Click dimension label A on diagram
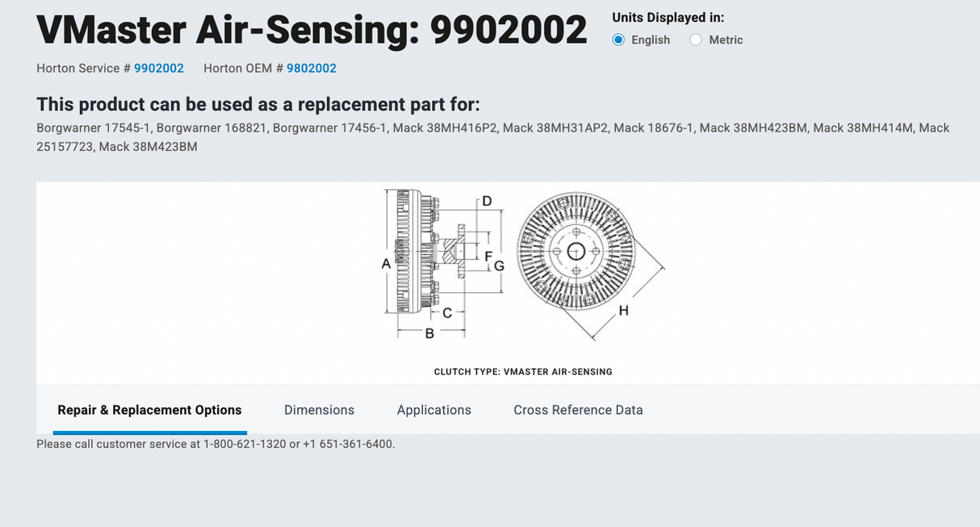 (386, 263)
